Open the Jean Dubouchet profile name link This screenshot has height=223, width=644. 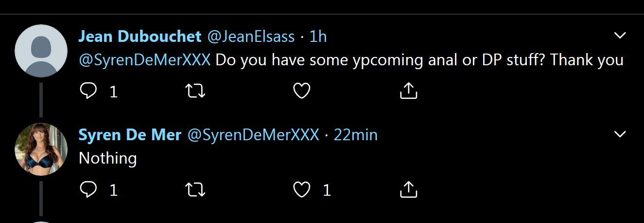point(139,37)
